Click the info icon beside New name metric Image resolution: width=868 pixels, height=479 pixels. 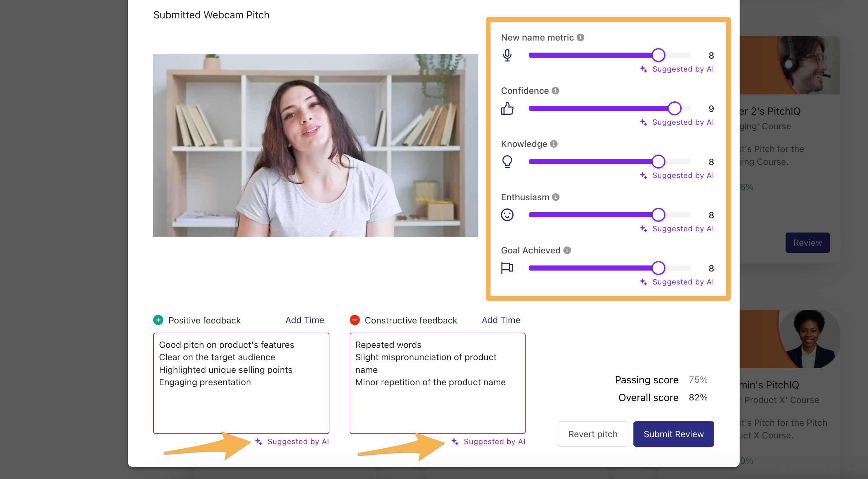tap(580, 37)
